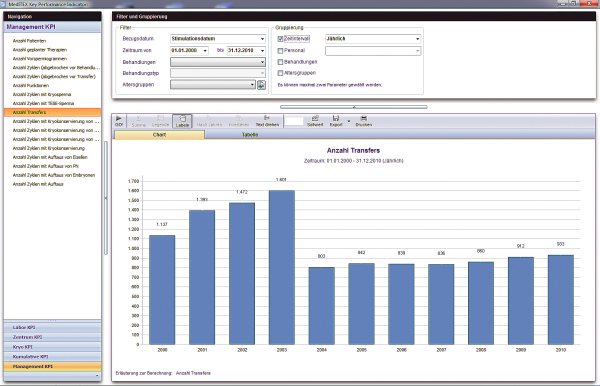This screenshot has width=600, height=386.
Task: Toggle the Zeitintervall checkbox
Action: 280,39
